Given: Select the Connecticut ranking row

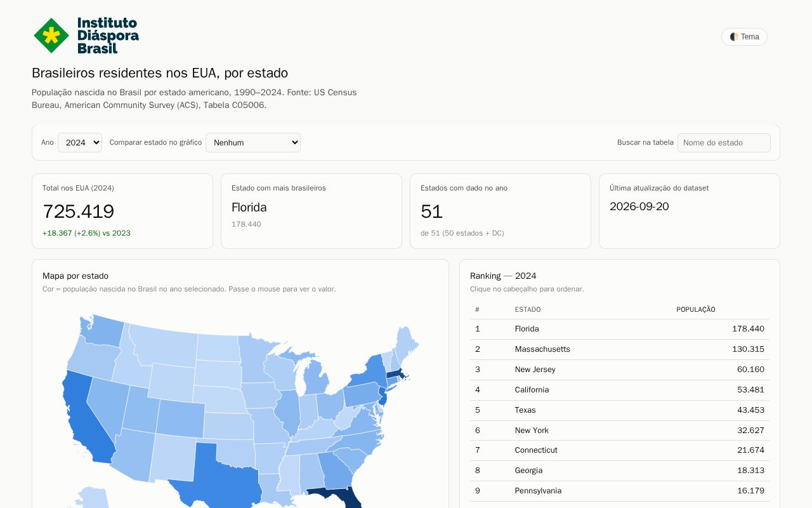Looking at the screenshot, I should pyautogui.click(x=620, y=450).
